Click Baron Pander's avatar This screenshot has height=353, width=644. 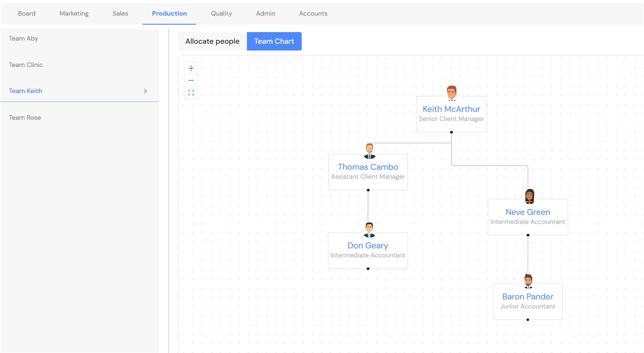[528, 281]
